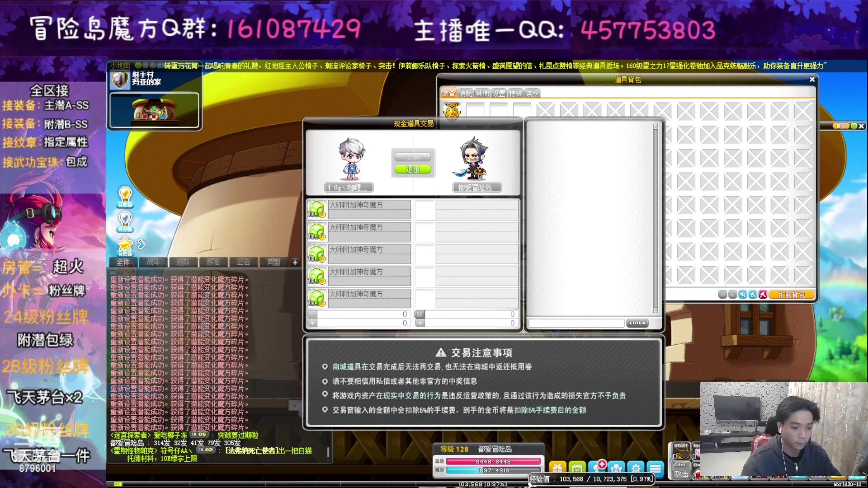This screenshot has width=868, height=488.
Task: Click the guild emblem icon on minimap panel
Action: pyautogui.click(x=120, y=80)
